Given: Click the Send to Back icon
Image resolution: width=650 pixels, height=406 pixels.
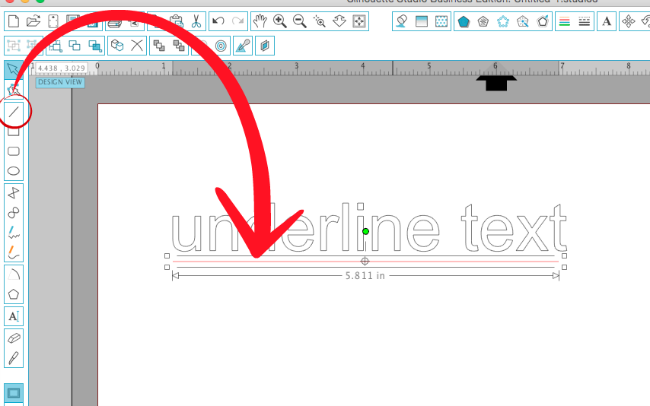Looking at the screenshot, I should click(179, 45).
